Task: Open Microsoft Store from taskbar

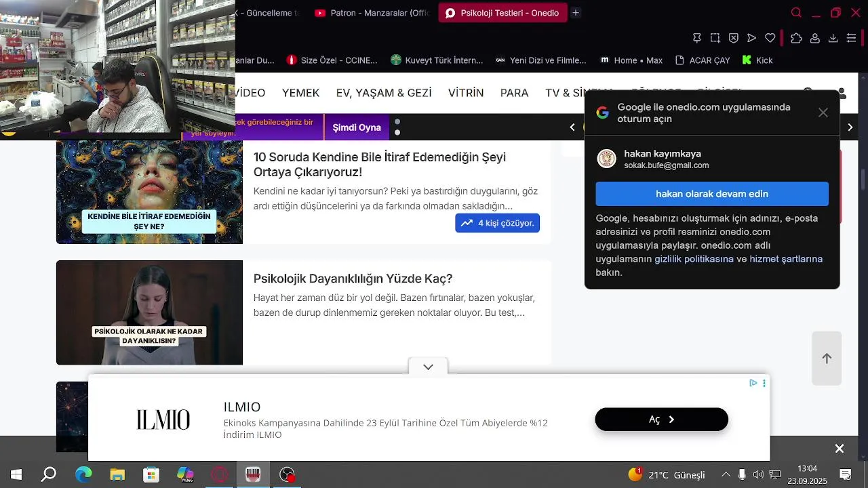Action: pos(151,474)
